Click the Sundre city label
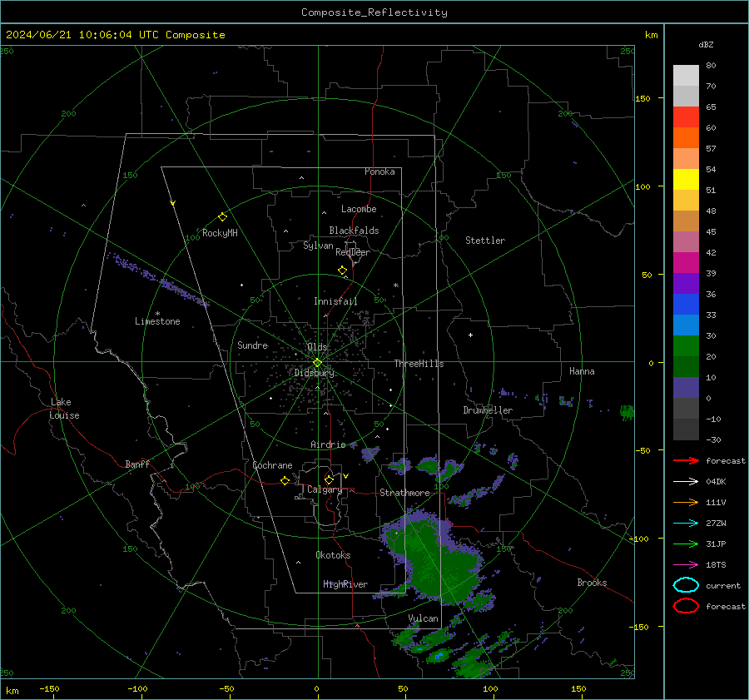Screen dimensions: 749x700 pyautogui.click(x=253, y=345)
